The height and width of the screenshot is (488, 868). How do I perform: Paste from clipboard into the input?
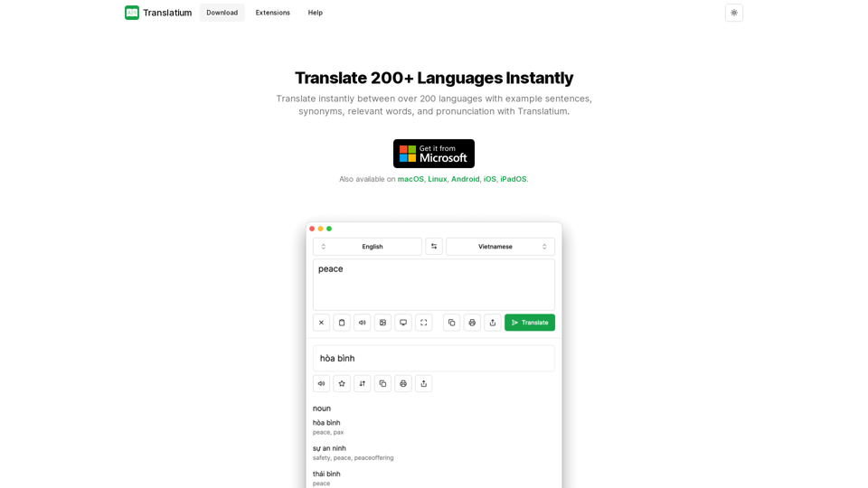(x=342, y=323)
